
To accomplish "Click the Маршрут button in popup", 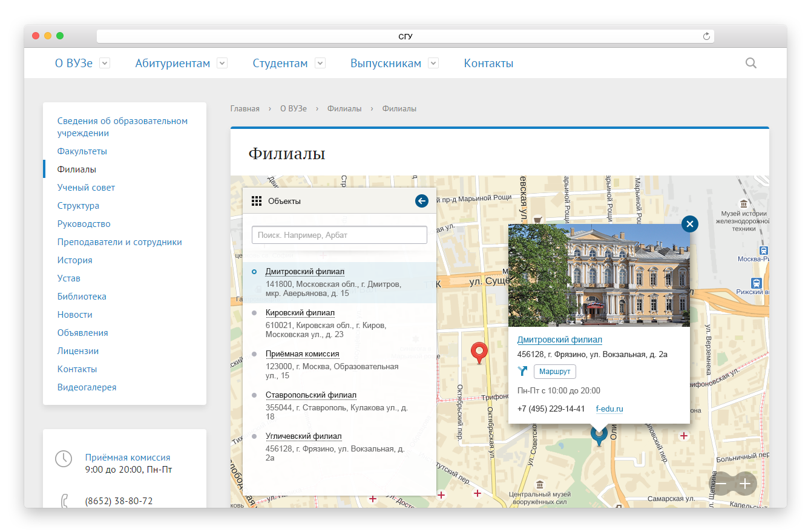I will [554, 371].
